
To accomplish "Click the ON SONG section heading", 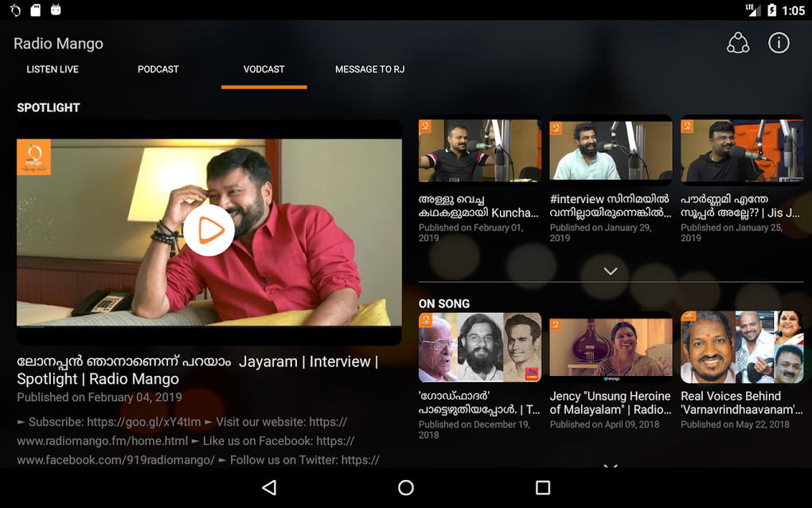I will click(443, 304).
